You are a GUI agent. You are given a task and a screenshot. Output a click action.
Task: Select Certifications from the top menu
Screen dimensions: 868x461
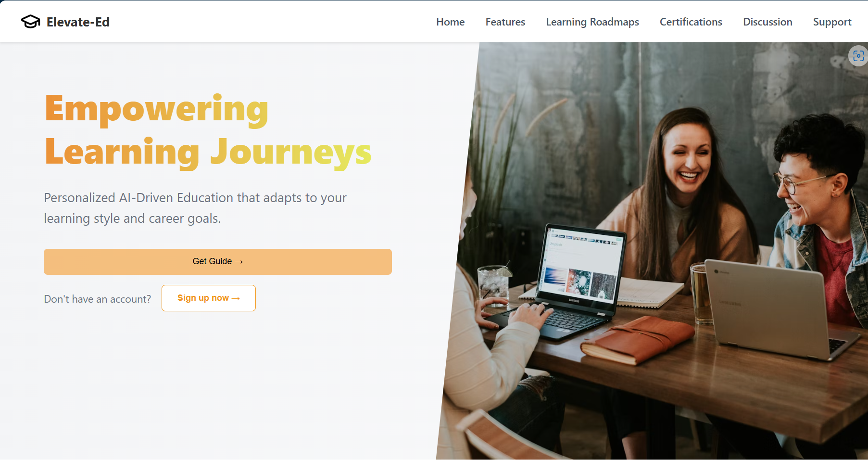[691, 22]
